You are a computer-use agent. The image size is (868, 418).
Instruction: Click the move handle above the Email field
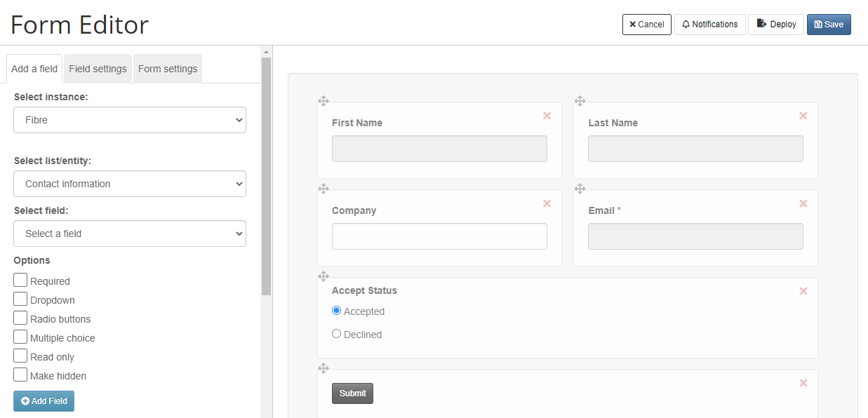point(580,189)
